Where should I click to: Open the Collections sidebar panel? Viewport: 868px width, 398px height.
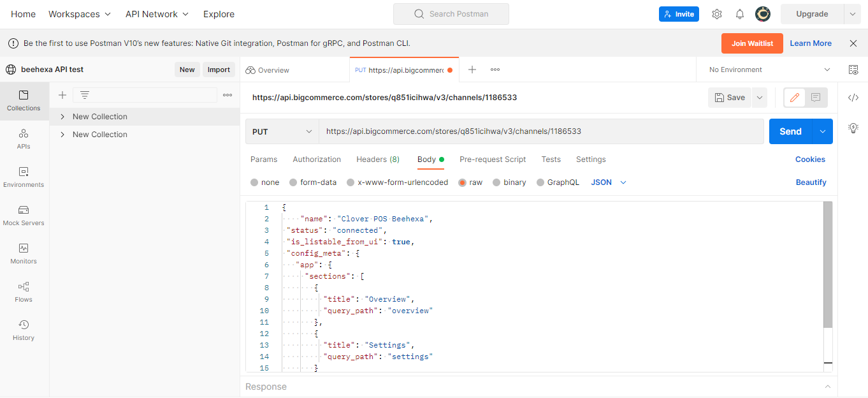pos(24,101)
